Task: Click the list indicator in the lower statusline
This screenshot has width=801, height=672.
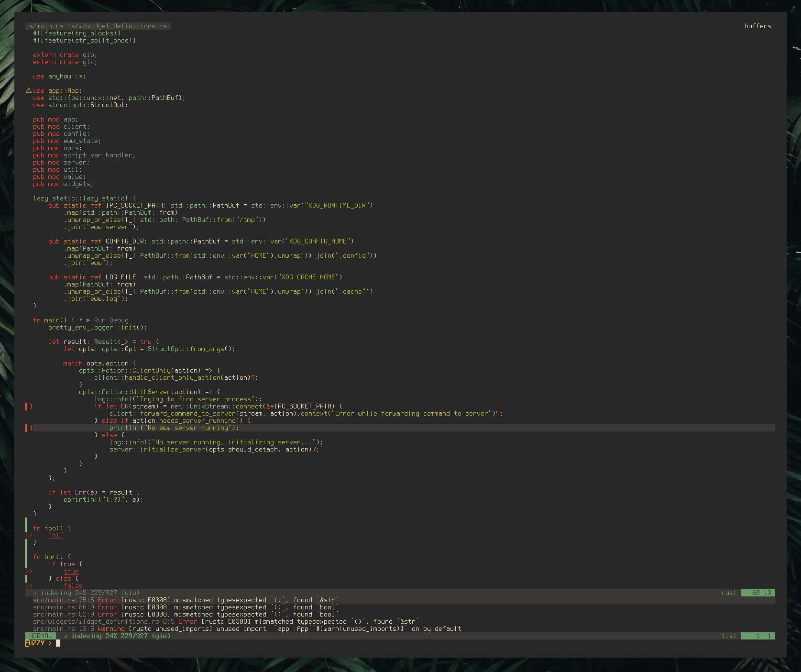Action: click(729, 636)
